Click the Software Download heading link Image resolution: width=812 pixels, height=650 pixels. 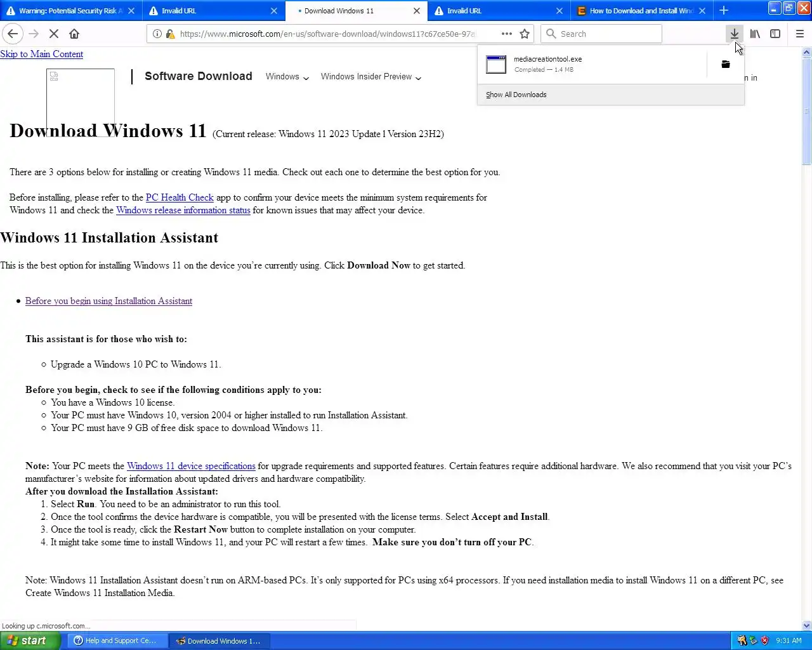tap(199, 76)
